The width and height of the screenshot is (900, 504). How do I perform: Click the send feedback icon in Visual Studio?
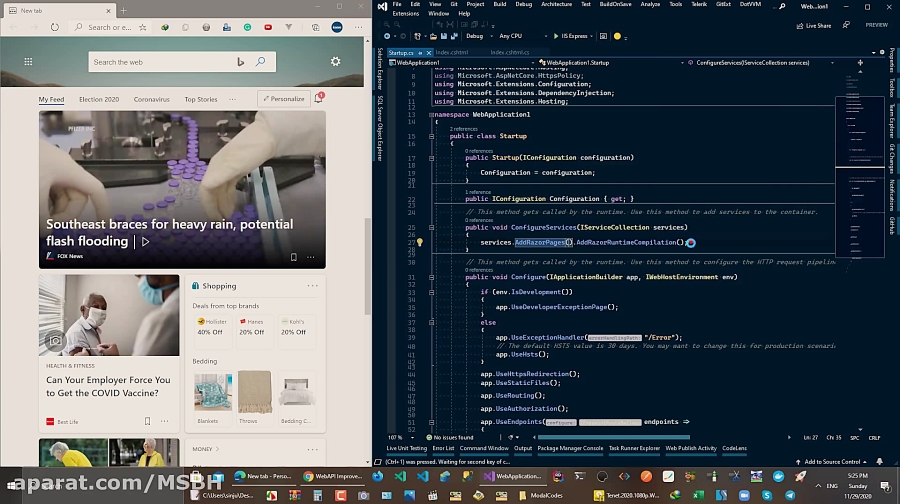click(846, 25)
